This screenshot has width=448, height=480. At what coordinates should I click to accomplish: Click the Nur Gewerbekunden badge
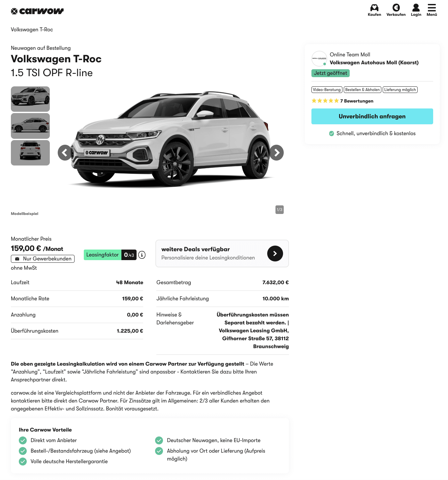pos(43,259)
